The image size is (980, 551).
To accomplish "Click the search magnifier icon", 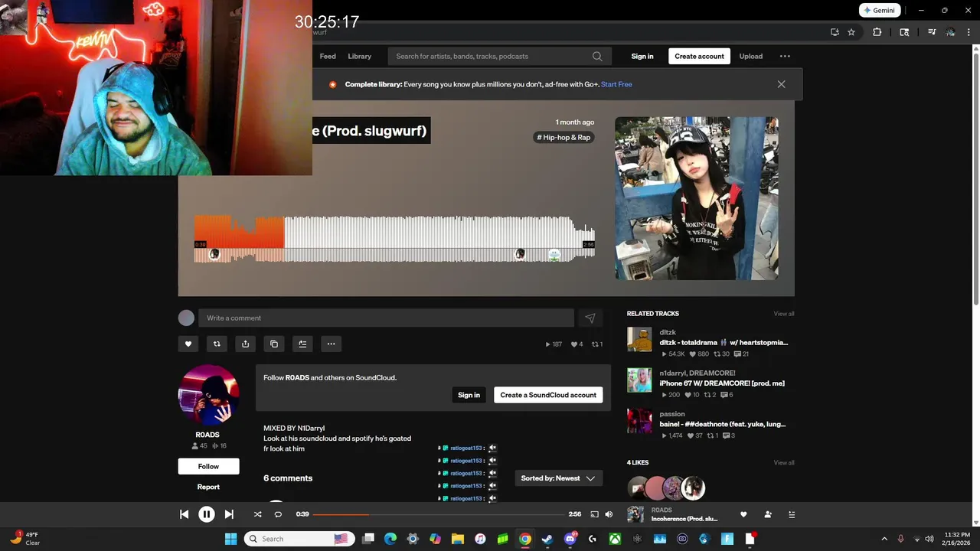I will click(x=597, y=56).
